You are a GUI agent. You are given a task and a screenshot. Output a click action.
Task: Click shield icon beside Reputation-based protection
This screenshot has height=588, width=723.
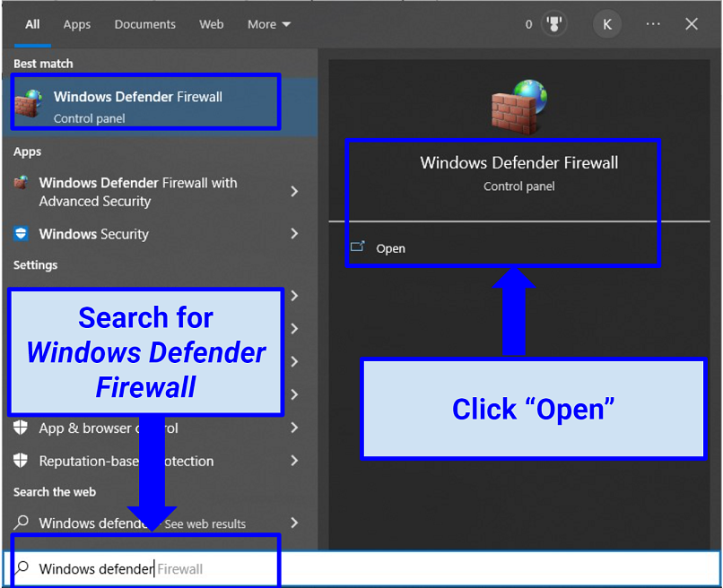[x=21, y=461]
